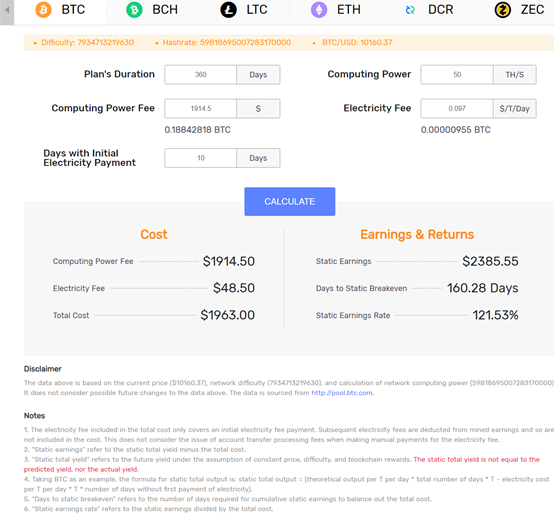Click the orange Bitcoin coin icon
The height and width of the screenshot is (515, 554).
click(x=43, y=10)
